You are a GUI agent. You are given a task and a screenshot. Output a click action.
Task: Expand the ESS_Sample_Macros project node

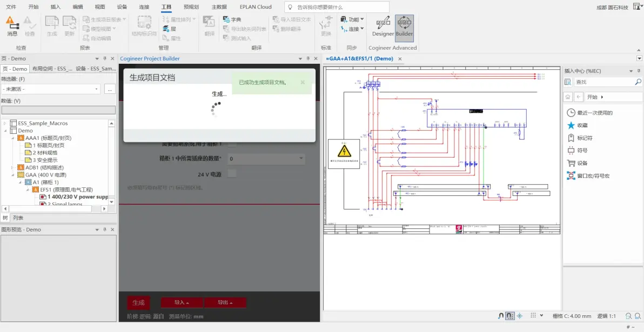pyautogui.click(x=5, y=123)
